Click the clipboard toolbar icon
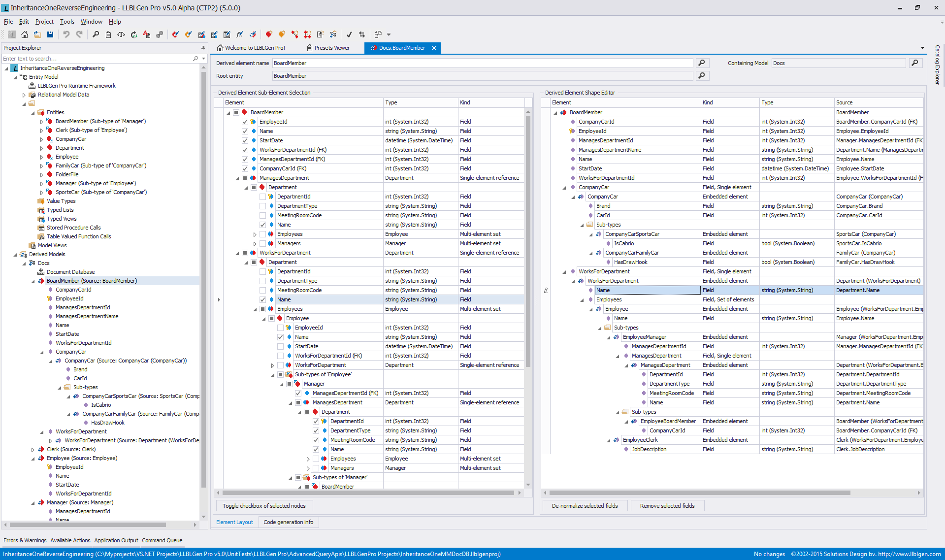The width and height of the screenshot is (945, 560). (x=108, y=34)
